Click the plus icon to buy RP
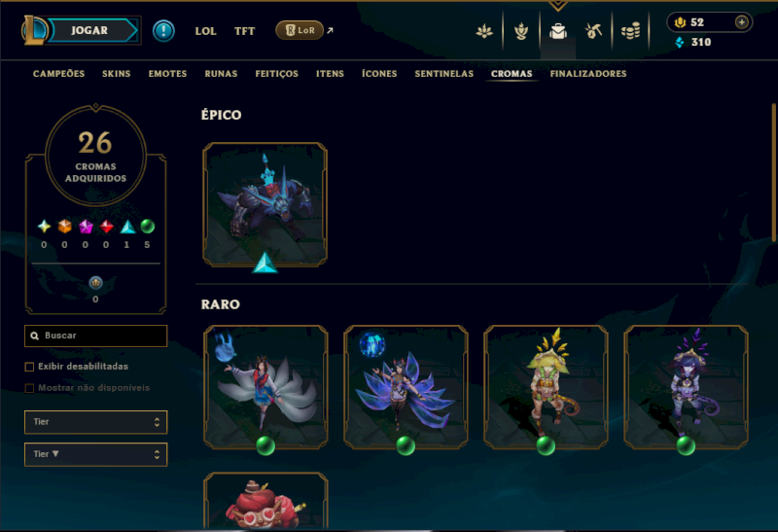Image resolution: width=778 pixels, height=532 pixels. [x=741, y=22]
